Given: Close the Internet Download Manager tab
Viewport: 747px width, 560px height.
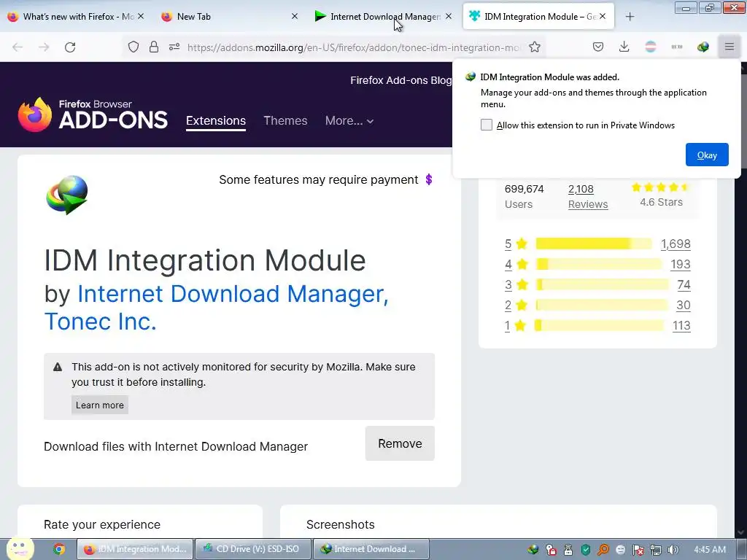Looking at the screenshot, I should [449, 16].
